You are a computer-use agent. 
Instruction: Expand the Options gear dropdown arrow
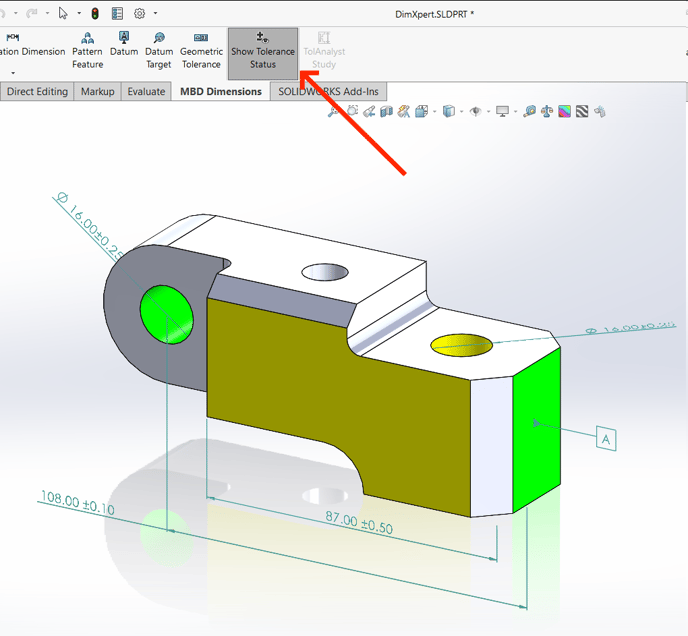155,14
